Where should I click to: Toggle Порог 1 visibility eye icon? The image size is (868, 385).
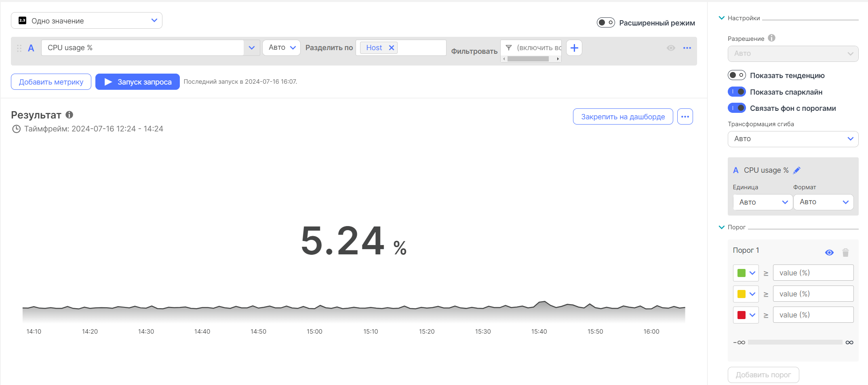pos(829,253)
